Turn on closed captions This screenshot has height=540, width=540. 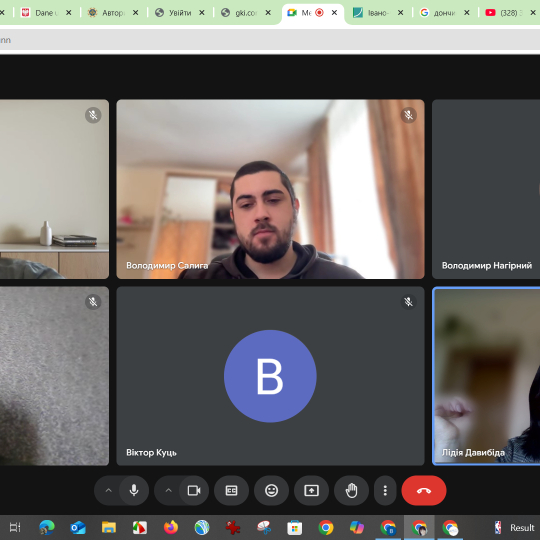pyautogui.click(x=231, y=490)
